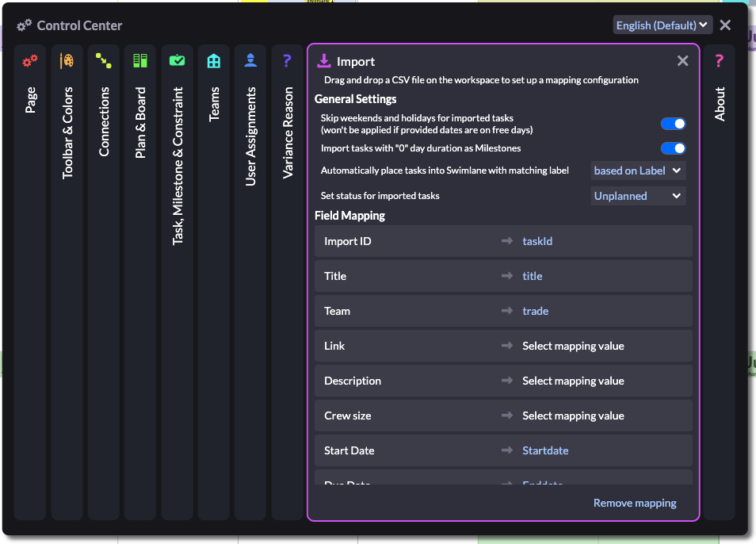Switch to Task, Milestone & Constraint tab
756x544 pixels.
coord(178,282)
